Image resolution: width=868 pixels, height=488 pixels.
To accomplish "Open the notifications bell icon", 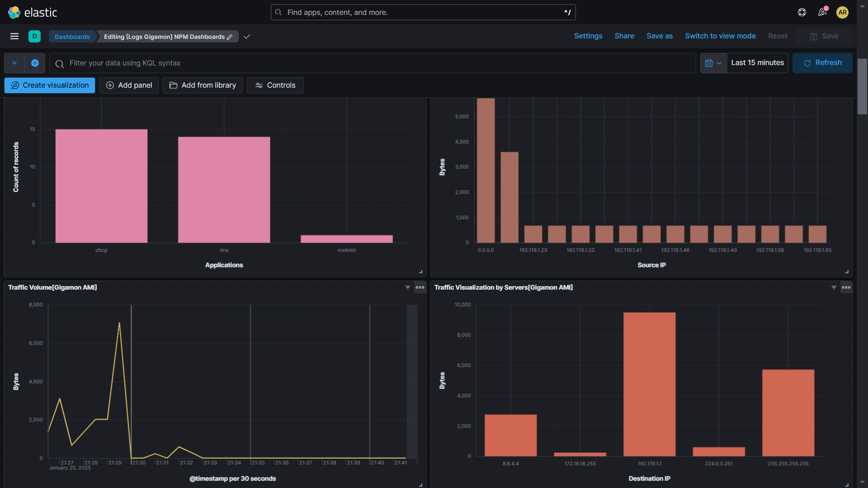I will 822,12.
